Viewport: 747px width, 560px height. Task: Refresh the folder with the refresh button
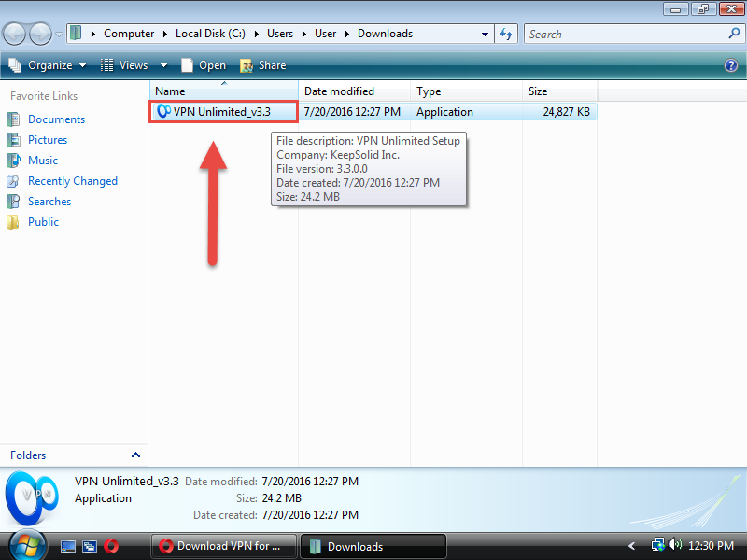(x=506, y=34)
